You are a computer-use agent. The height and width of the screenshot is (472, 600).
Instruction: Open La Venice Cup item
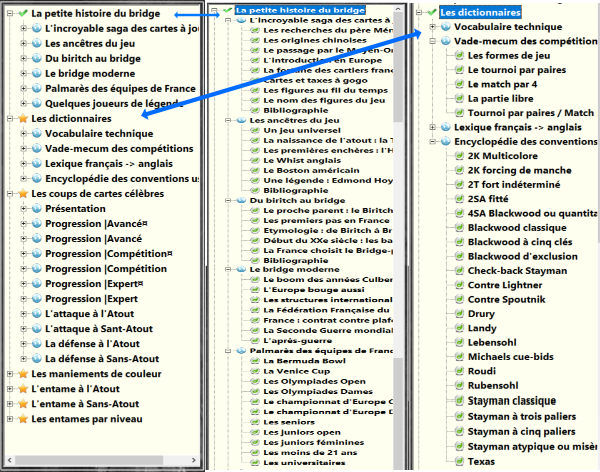(295, 370)
